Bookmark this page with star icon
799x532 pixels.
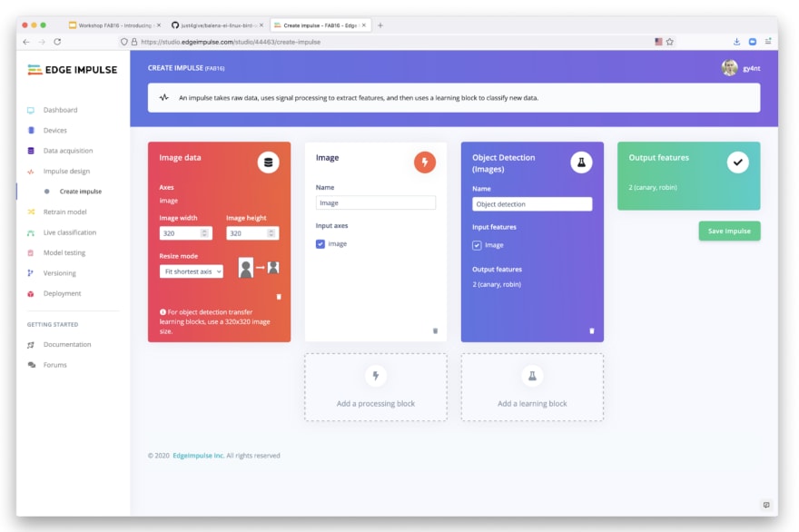pyautogui.click(x=669, y=42)
